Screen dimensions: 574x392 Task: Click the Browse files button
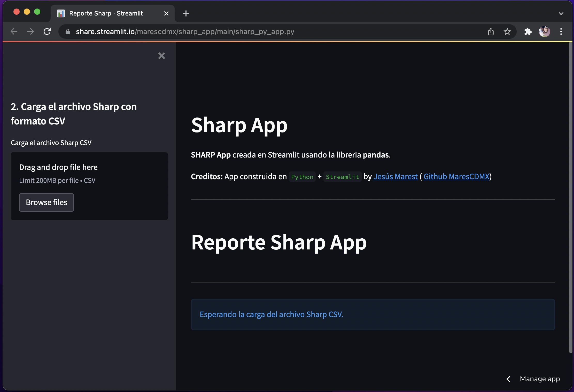(46, 202)
